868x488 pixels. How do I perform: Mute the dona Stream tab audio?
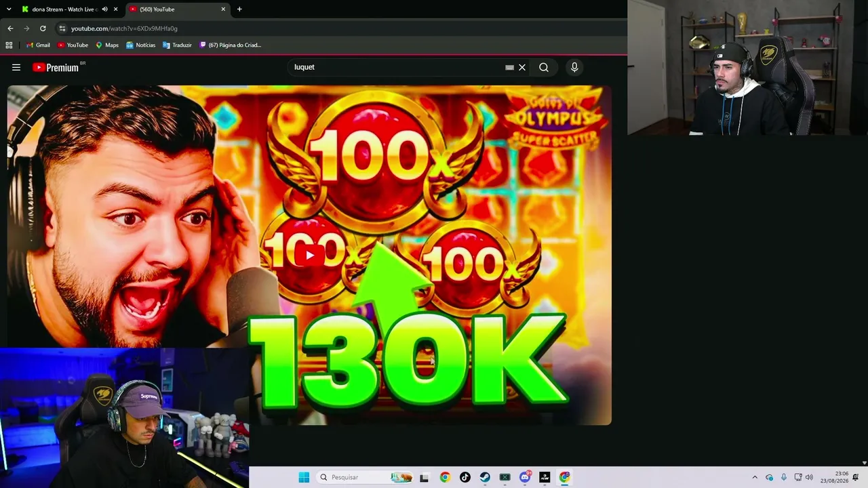pyautogui.click(x=104, y=9)
